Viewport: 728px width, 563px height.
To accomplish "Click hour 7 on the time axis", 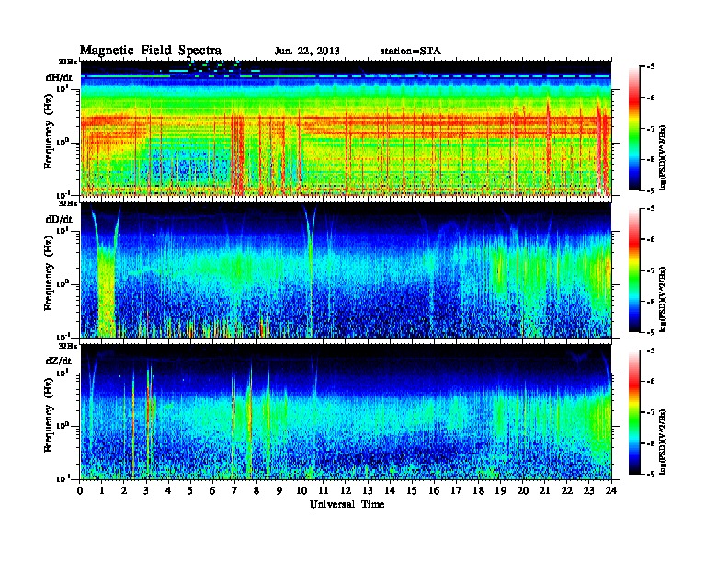I will tap(235, 490).
